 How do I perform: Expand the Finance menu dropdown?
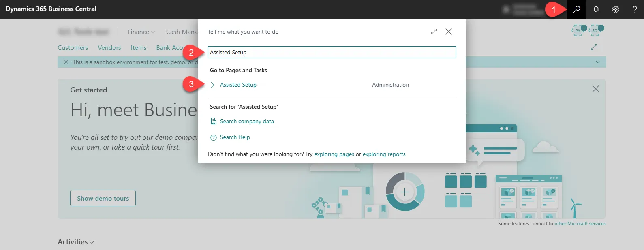click(x=141, y=32)
